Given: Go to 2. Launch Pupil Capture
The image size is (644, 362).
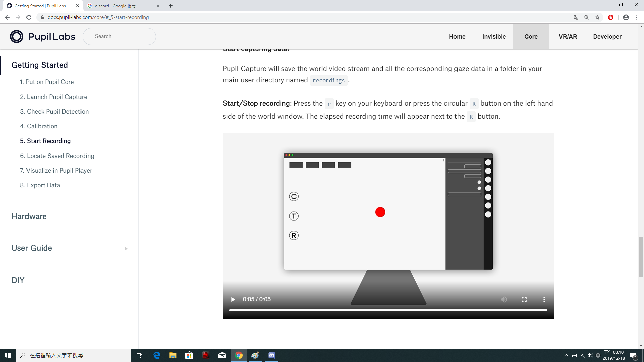Looking at the screenshot, I should pos(54,97).
